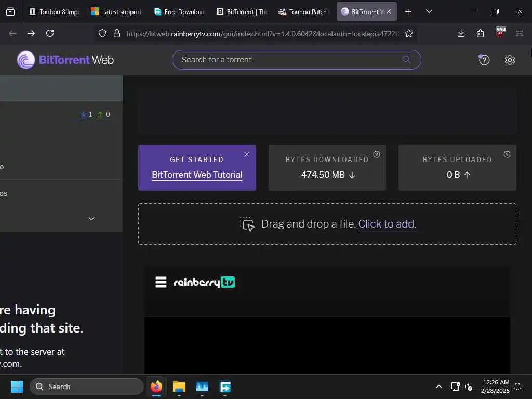Screen dimensions: 532x399
Task: Open Firefox recent browsing view icon
Action: point(10,11)
